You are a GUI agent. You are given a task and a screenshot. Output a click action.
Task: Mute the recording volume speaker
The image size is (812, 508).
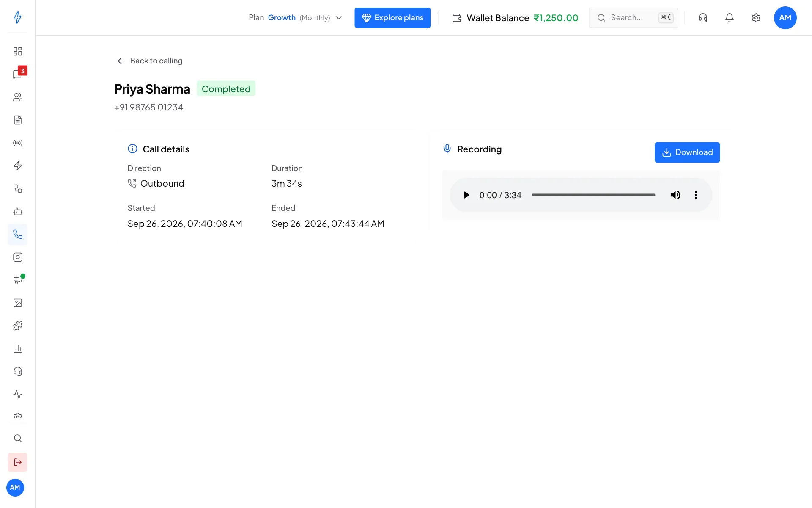675,195
